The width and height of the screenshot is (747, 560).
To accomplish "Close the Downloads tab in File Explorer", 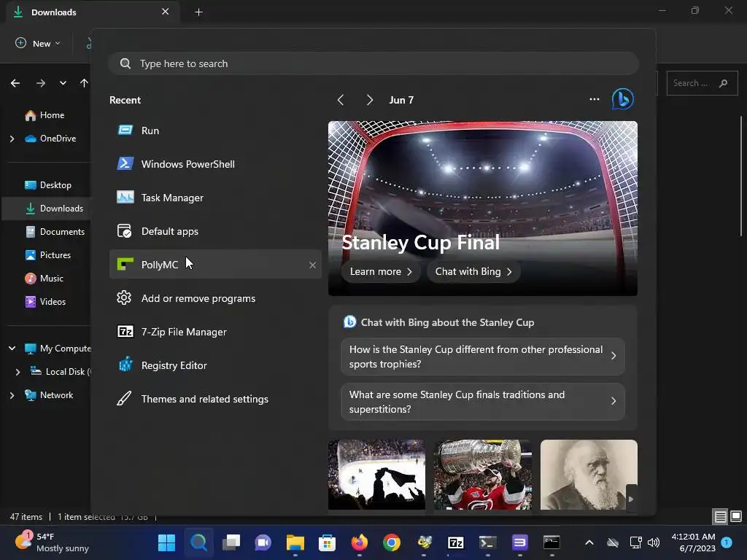I will [166, 12].
